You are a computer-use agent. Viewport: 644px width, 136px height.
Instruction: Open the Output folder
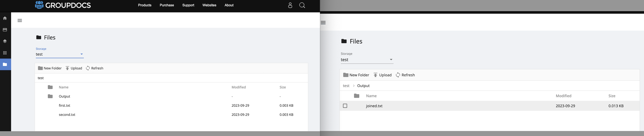(64, 96)
